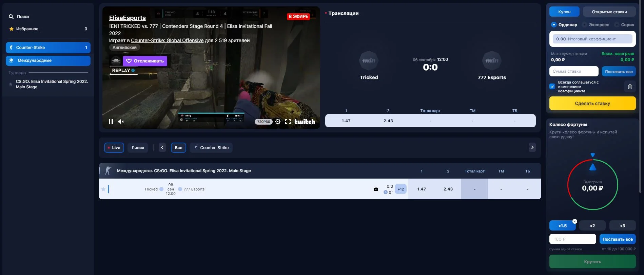This screenshot has width=644, height=275.
Task: Unmute the stream volume icon
Action: coord(121,122)
